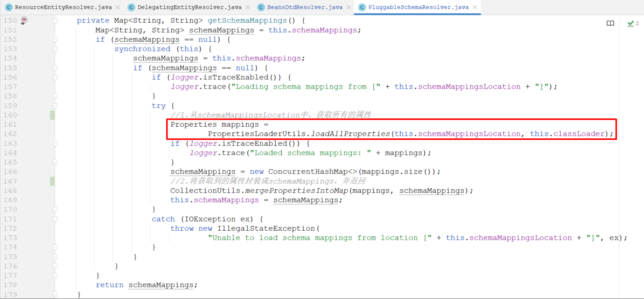Collapse the synchronized block fold at line 153
This screenshot has height=299, width=644.
coord(55,49)
